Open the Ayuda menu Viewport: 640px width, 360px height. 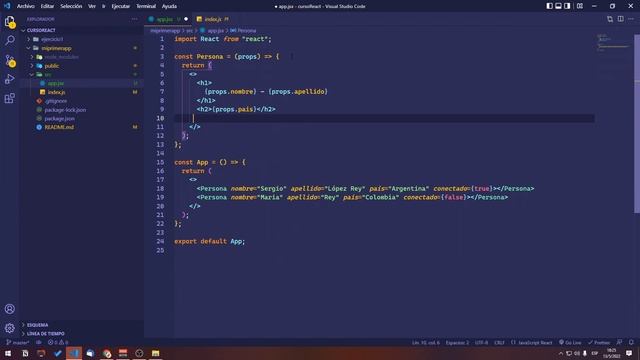click(169, 6)
